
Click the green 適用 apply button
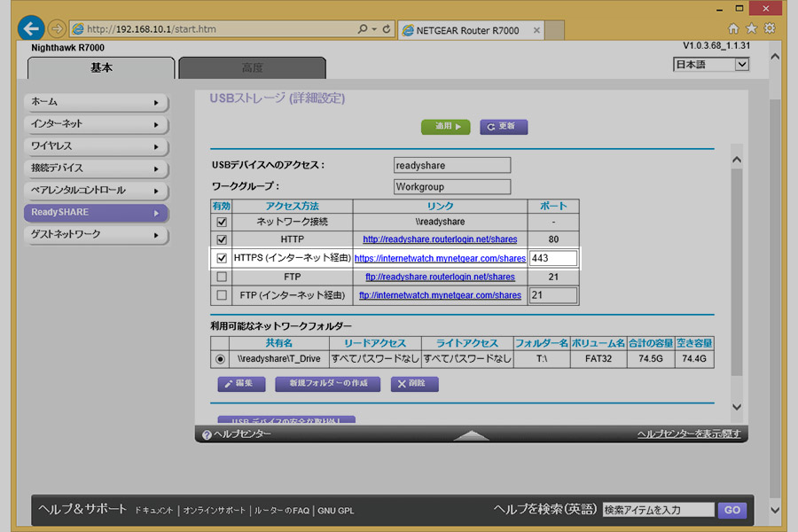point(445,127)
